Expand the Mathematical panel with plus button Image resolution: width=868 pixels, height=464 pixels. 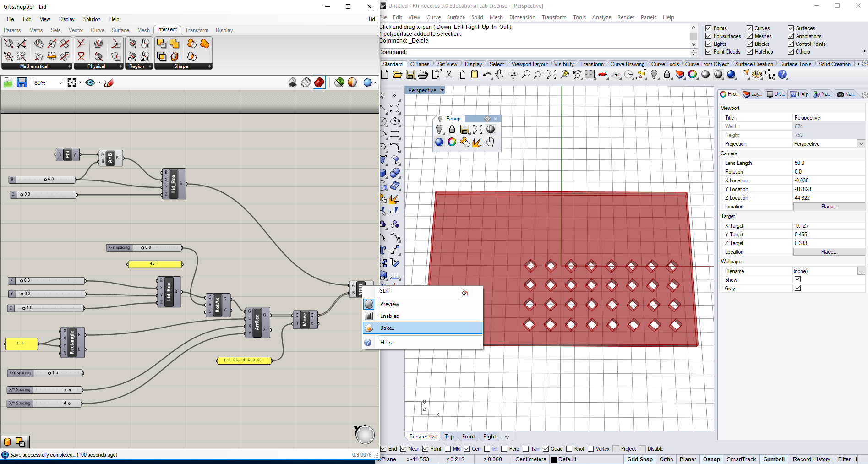coord(70,66)
